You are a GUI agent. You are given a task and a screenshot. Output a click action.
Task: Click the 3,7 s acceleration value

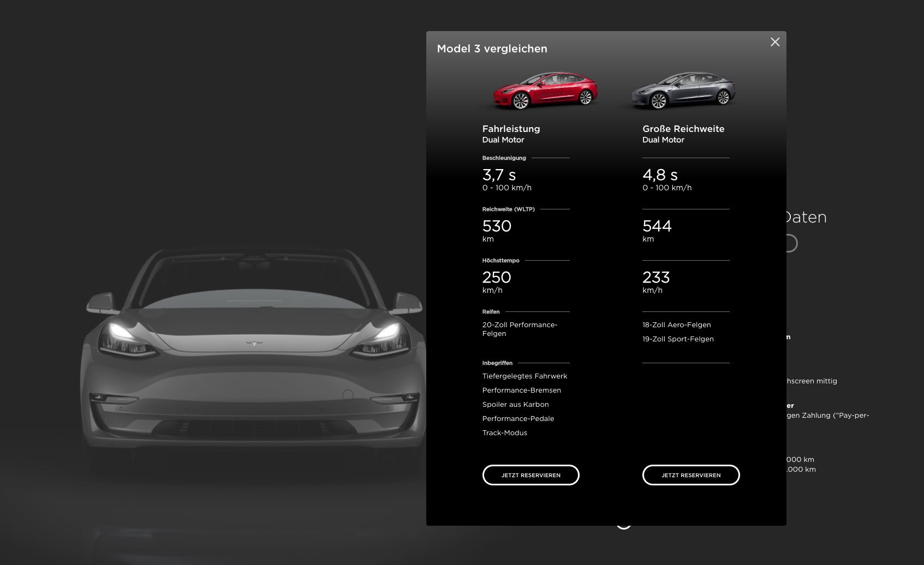coord(499,175)
